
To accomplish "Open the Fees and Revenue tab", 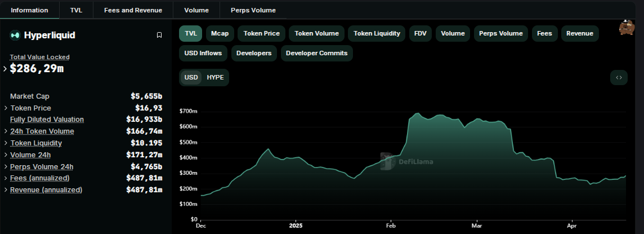I will (x=133, y=10).
